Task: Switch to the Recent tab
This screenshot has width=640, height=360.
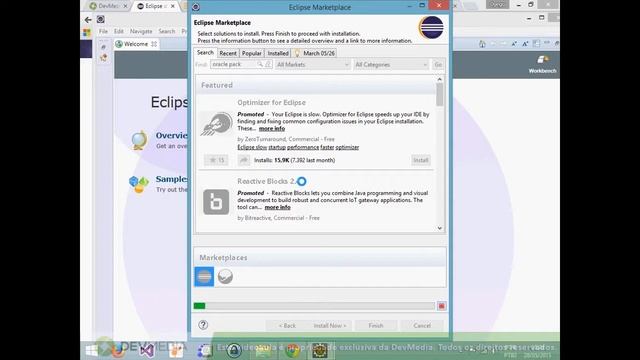Action: 228,53
